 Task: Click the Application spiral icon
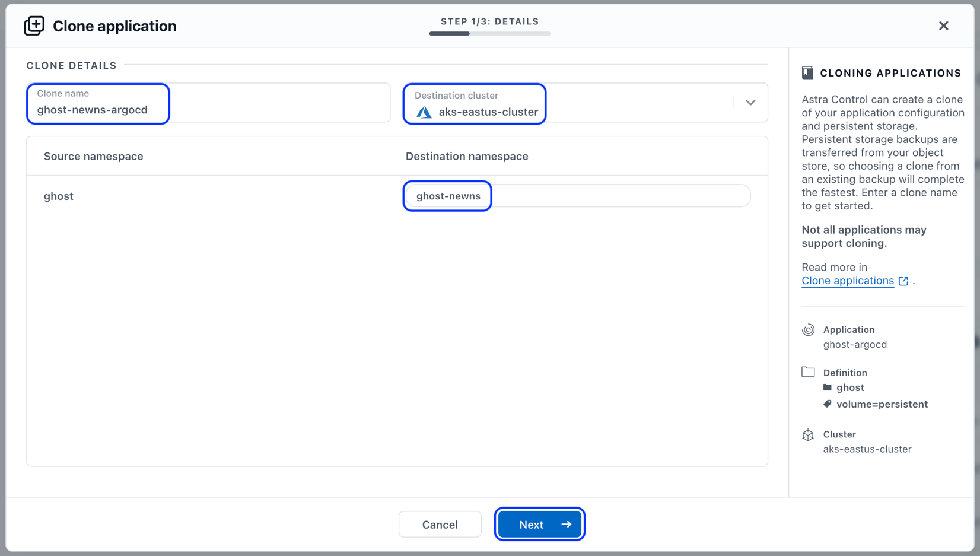coord(808,330)
